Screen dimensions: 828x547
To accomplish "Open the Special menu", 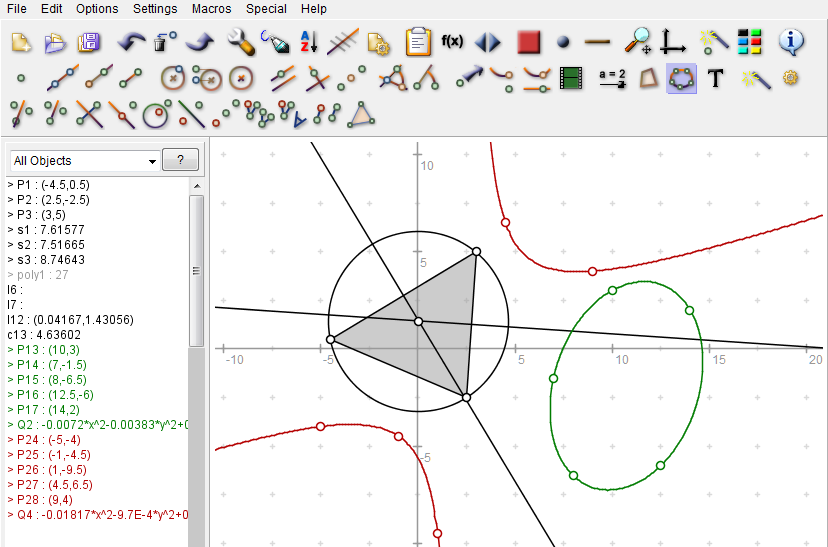I will click(267, 9).
